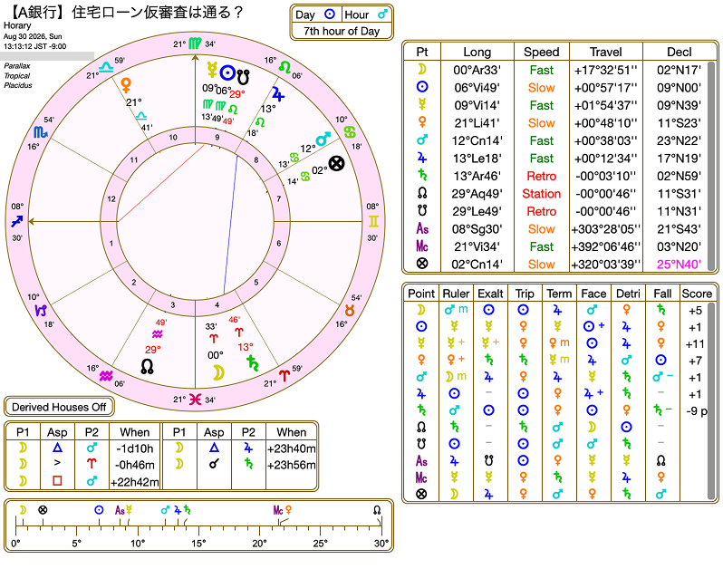Click the positions table scrollbar

(x=712, y=166)
